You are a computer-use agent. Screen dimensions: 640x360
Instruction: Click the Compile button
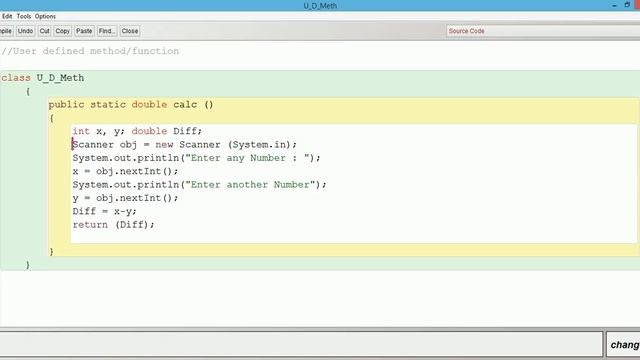point(6,31)
